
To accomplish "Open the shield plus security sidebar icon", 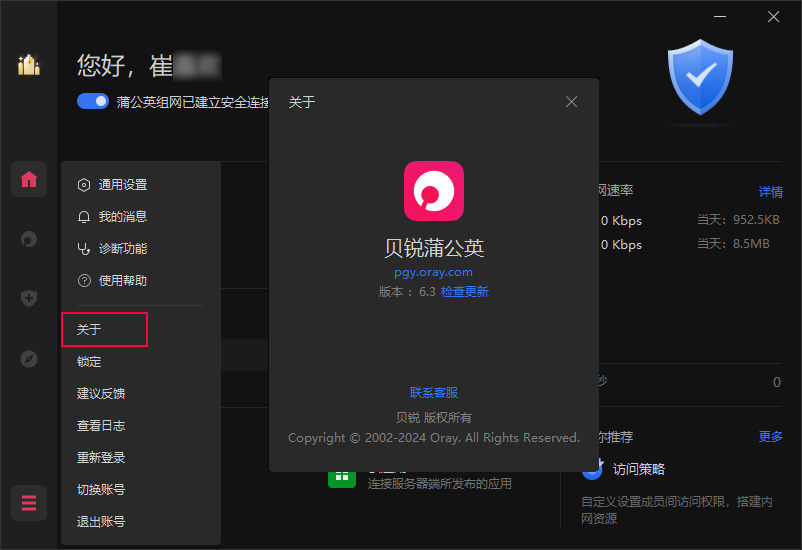I will click(x=29, y=298).
